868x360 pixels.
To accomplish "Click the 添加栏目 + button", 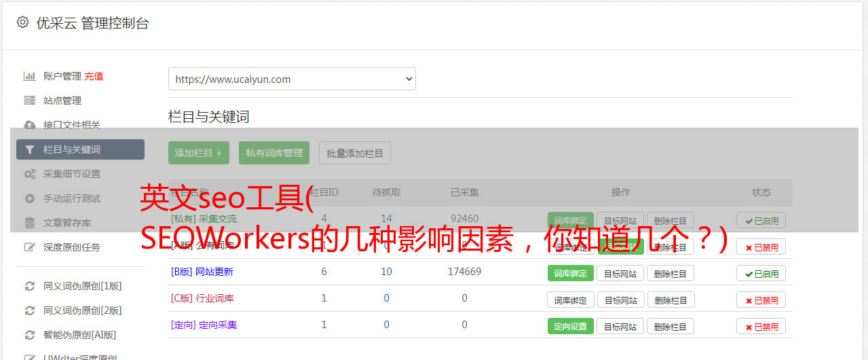I will 199,153.
